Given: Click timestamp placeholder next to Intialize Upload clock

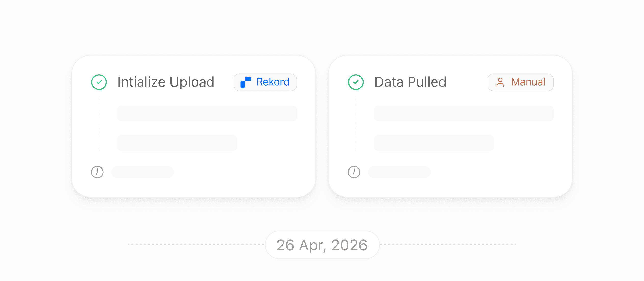Looking at the screenshot, I should [143, 172].
